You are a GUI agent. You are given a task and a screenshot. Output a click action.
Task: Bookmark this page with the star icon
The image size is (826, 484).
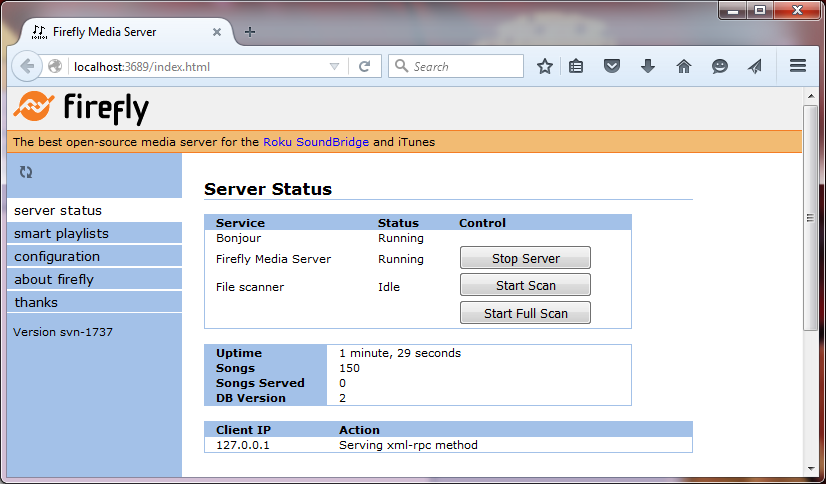coord(545,66)
